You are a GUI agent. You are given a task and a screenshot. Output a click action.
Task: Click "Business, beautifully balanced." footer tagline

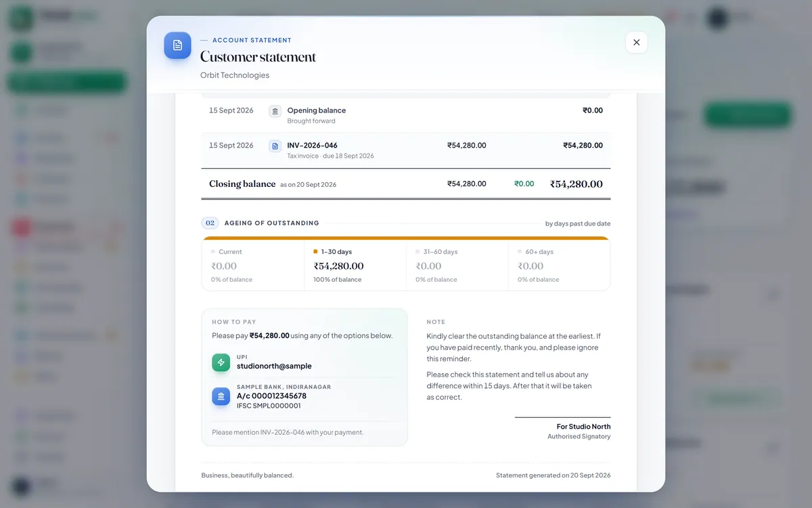[x=248, y=475]
